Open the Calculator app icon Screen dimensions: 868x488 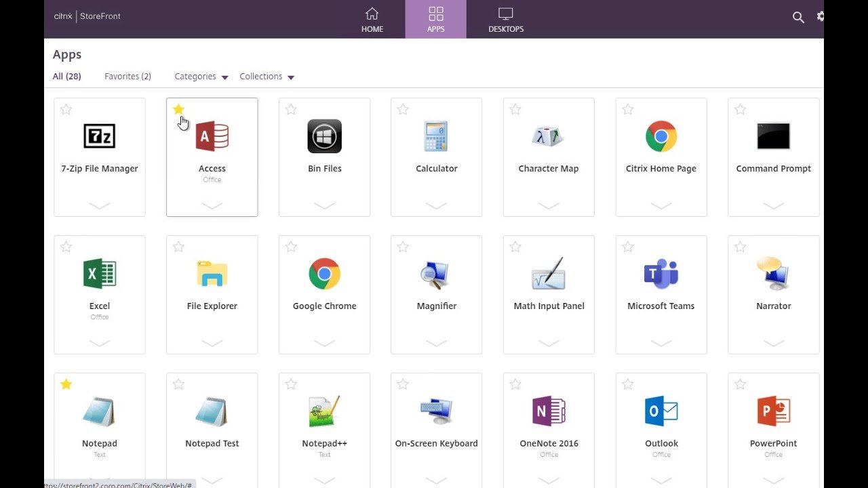pyautogui.click(x=436, y=136)
